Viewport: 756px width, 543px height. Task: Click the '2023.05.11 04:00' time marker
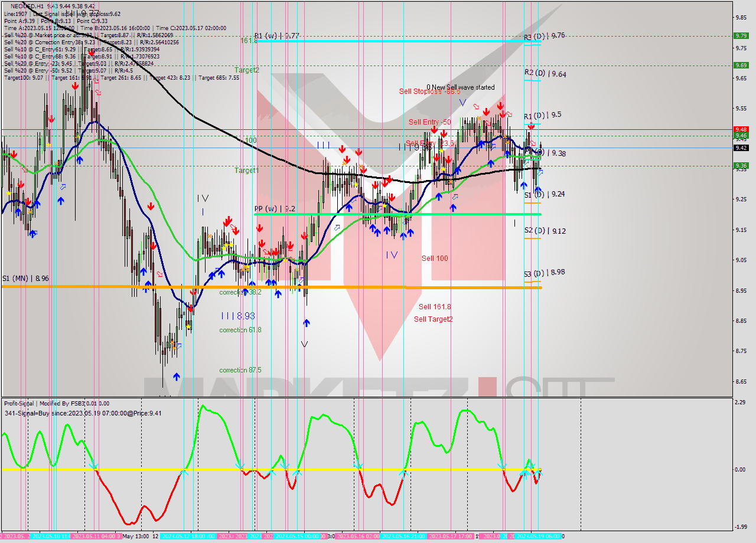94,537
